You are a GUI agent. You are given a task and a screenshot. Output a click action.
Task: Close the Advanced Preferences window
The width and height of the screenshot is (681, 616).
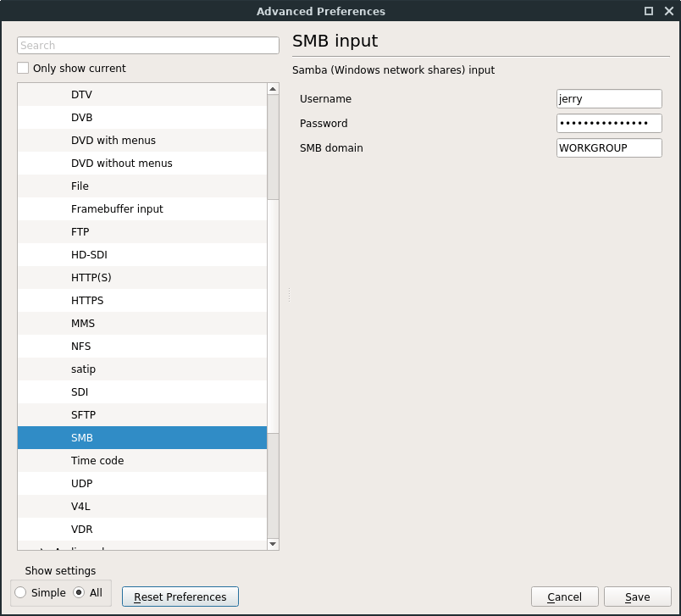pos(667,11)
